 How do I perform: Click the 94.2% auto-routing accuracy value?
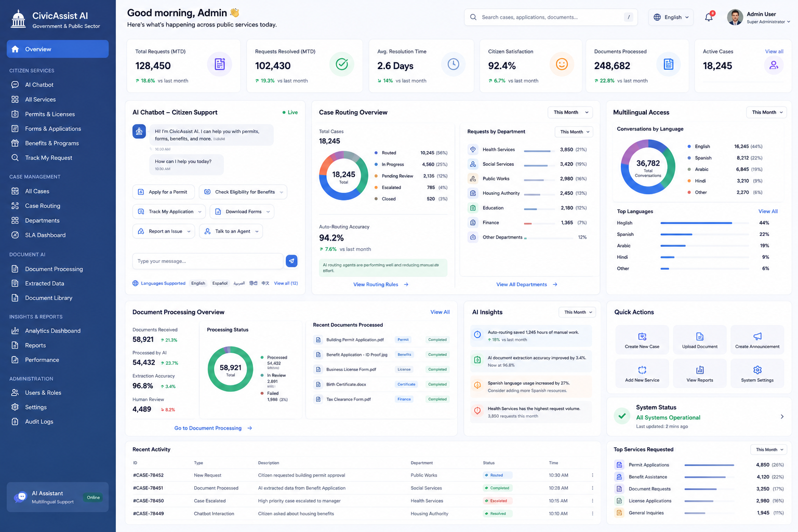click(x=331, y=238)
